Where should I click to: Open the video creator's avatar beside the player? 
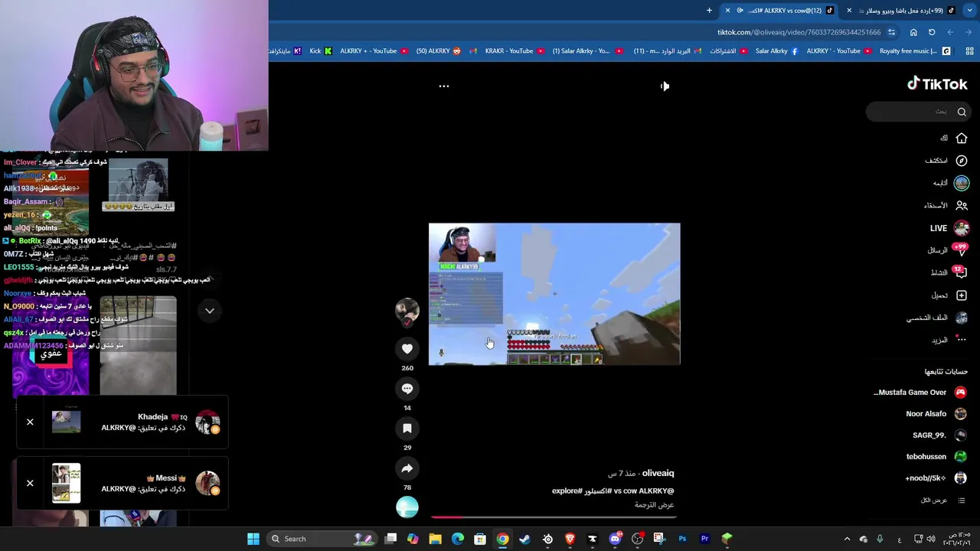407,310
